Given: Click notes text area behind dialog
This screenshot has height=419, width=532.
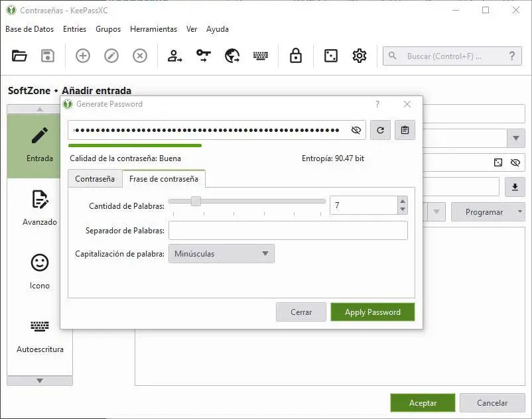Looking at the screenshot, I should click(330, 356).
